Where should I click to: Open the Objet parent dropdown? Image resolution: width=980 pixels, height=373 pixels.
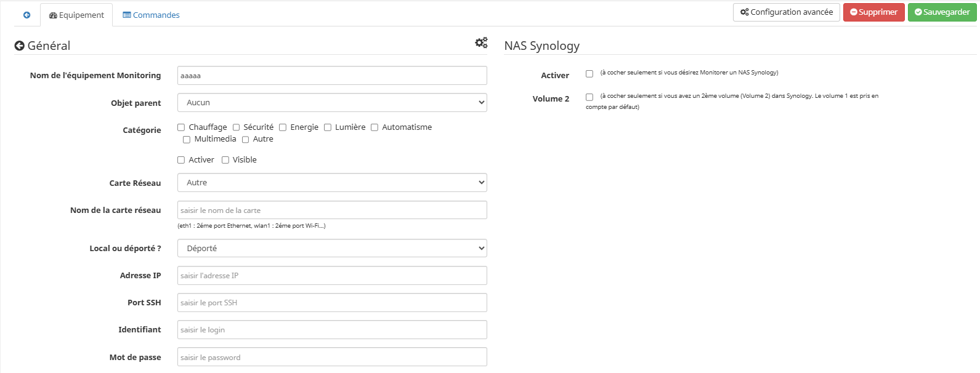(x=332, y=103)
